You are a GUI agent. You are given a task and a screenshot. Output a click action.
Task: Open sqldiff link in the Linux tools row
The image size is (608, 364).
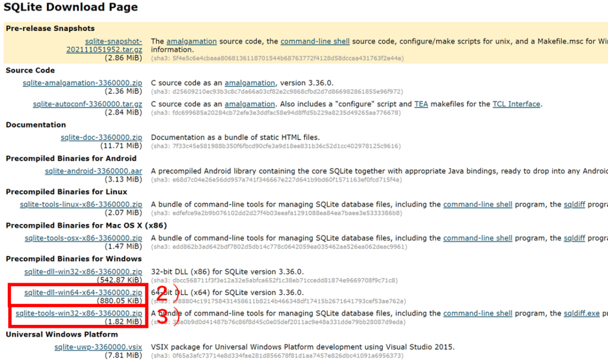(x=574, y=204)
